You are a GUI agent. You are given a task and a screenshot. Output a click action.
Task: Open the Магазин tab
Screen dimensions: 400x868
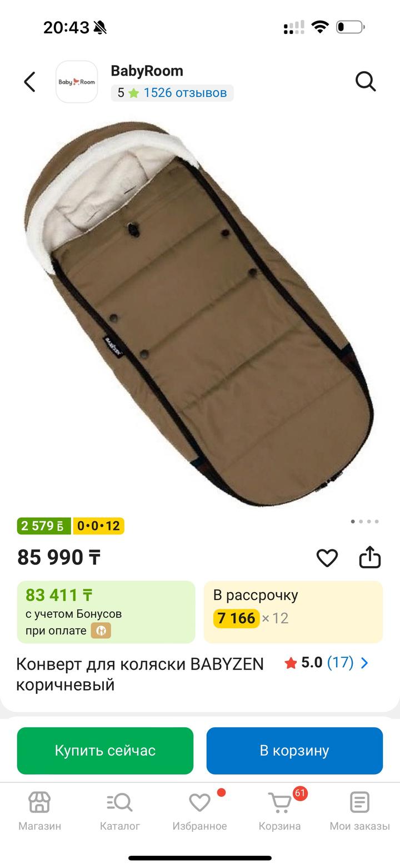click(40, 811)
